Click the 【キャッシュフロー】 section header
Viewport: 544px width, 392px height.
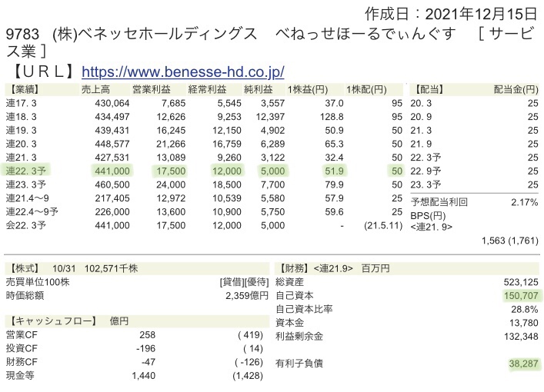click(x=52, y=320)
